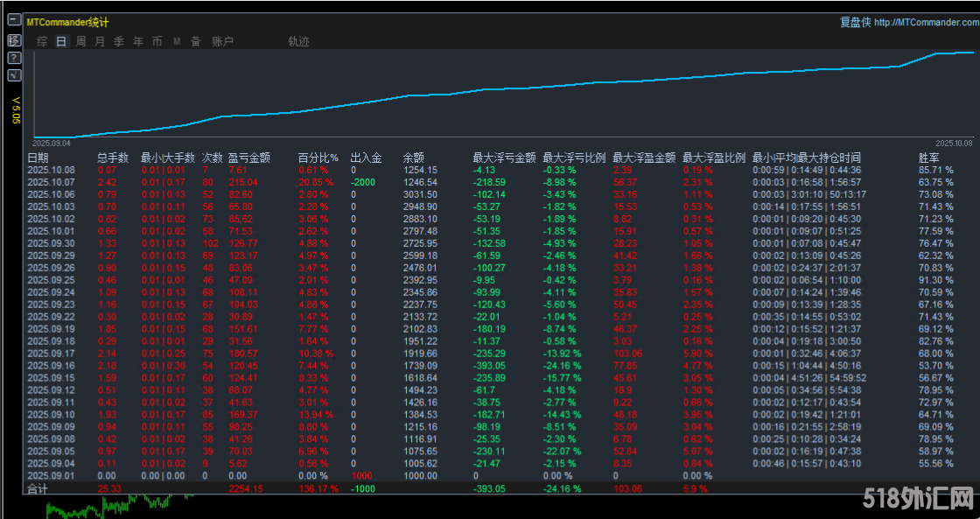Screen dimensions: 980x519
Task: Open help with the question mark icon
Action: pyautogui.click(x=13, y=58)
